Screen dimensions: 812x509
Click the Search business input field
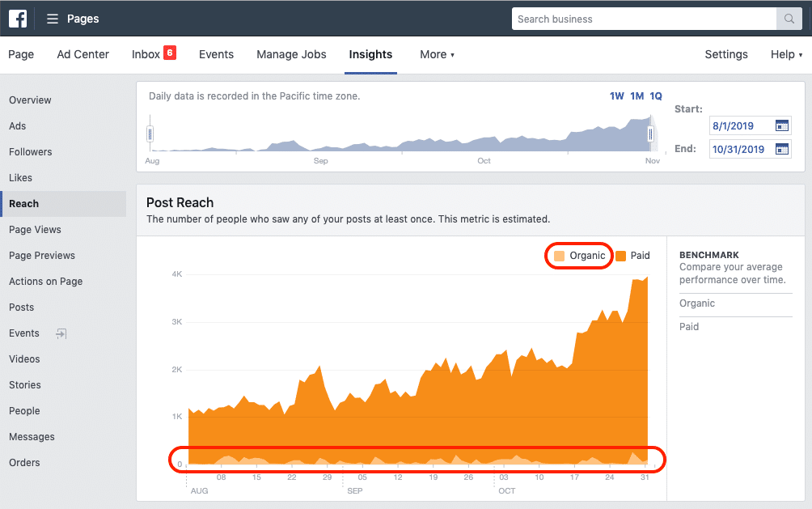pyautogui.click(x=645, y=19)
